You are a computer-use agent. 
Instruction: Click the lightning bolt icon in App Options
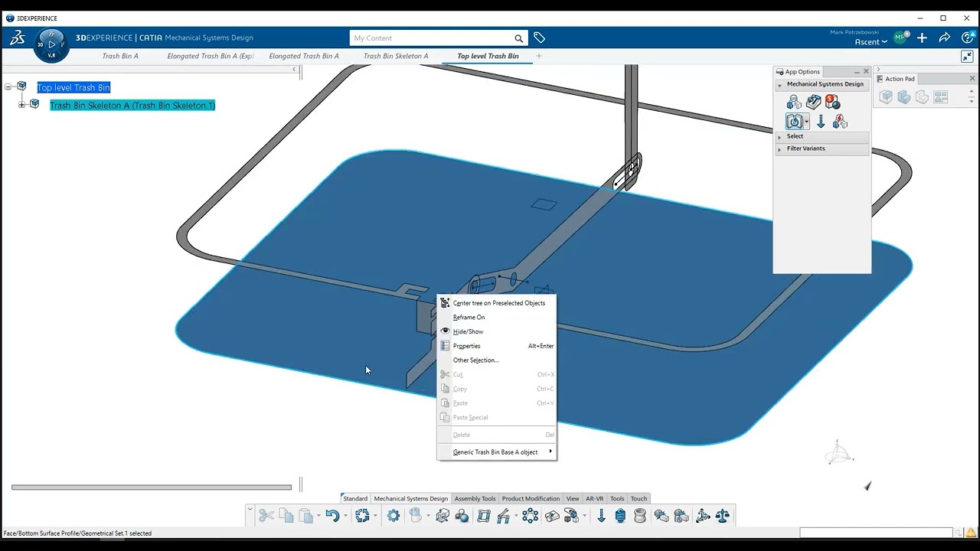coord(840,122)
